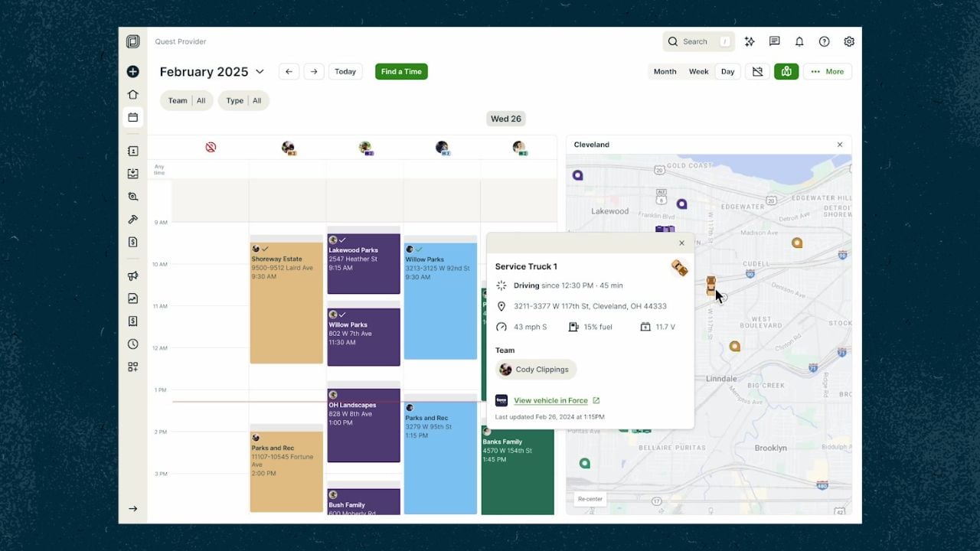Expand sidebar with the arrow icon
This screenshot has height=551, width=980.
tap(132, 509)
